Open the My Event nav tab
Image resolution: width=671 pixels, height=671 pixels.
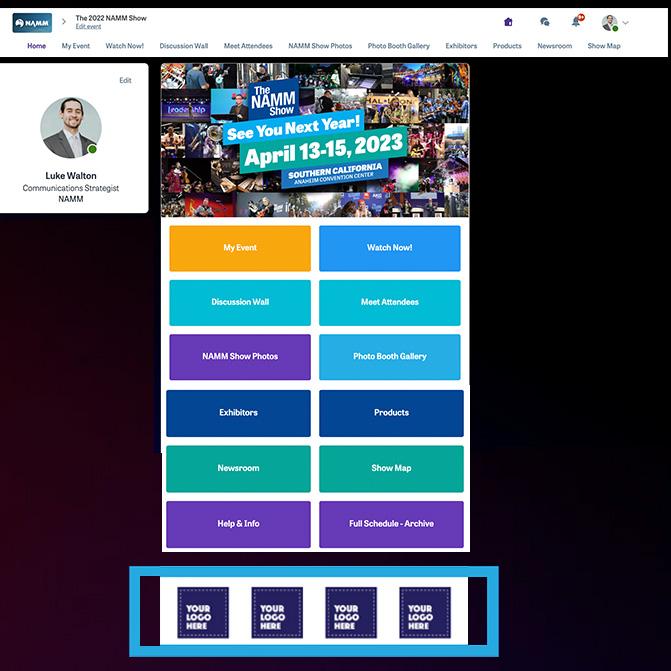76,46
